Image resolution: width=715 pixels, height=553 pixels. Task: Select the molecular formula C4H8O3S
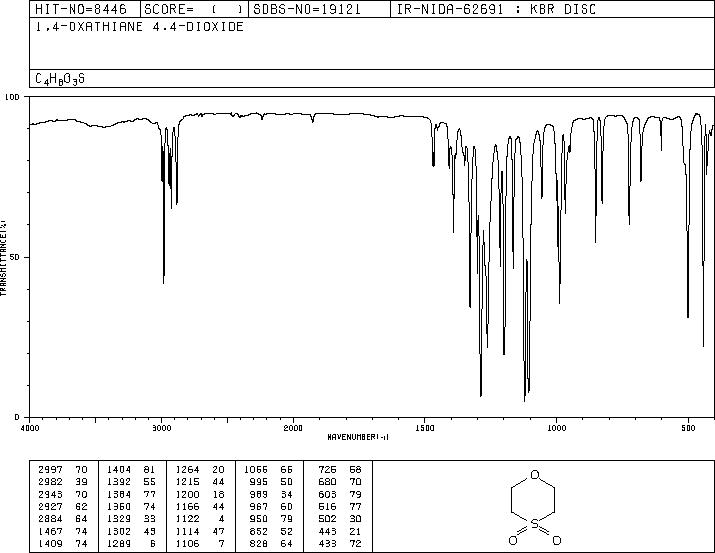tap(60, 79)
